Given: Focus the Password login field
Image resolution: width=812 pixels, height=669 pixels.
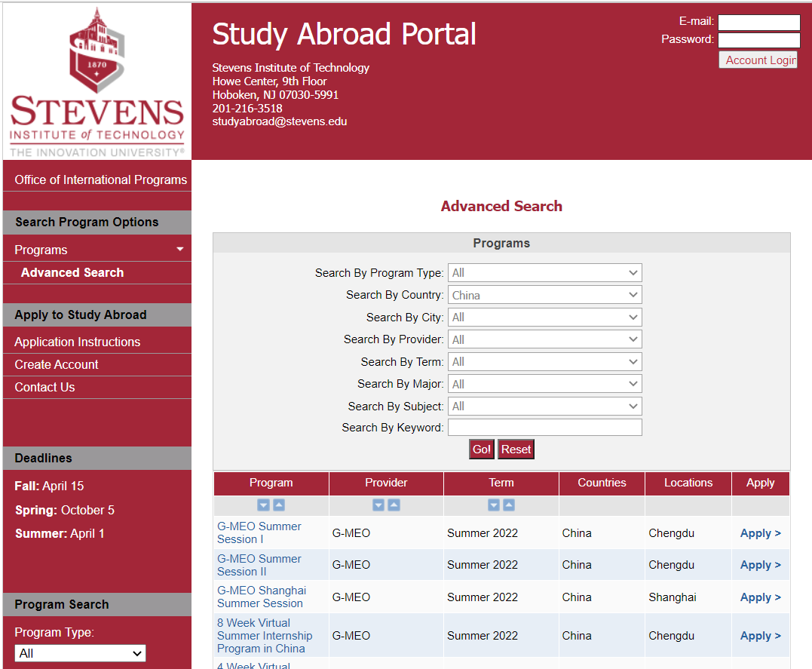Looking at the screenshot, I should [x=758, y=40].
